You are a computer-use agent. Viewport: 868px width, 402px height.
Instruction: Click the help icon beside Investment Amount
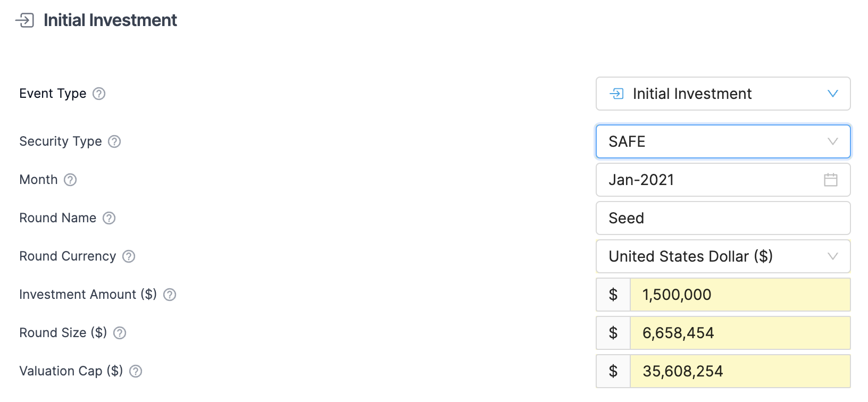(x=170, y=295)
